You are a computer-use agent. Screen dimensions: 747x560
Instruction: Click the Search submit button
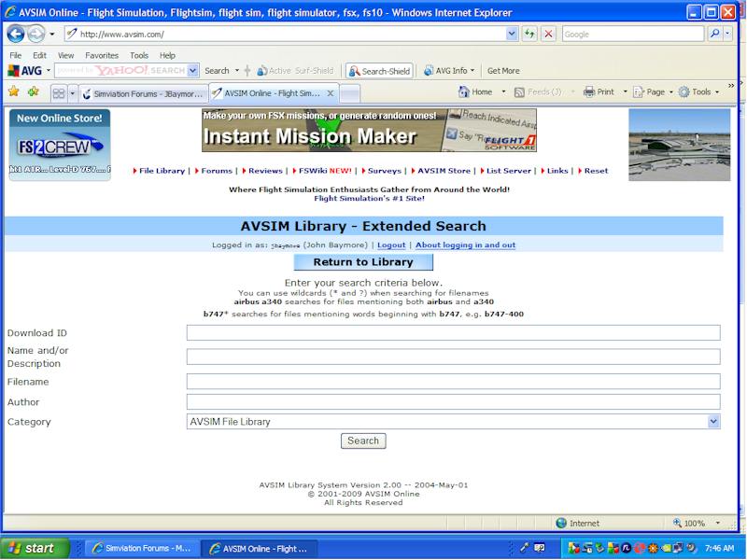[363, 441]
